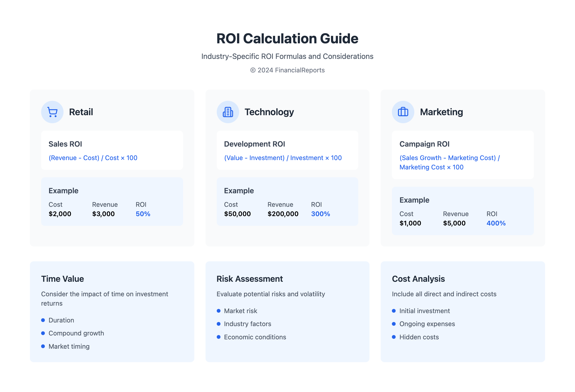Image resolution: width=575 pixels, height=392 pixels.
Task: Click the ROI Calculation Guide title
Action: point(287,38)
